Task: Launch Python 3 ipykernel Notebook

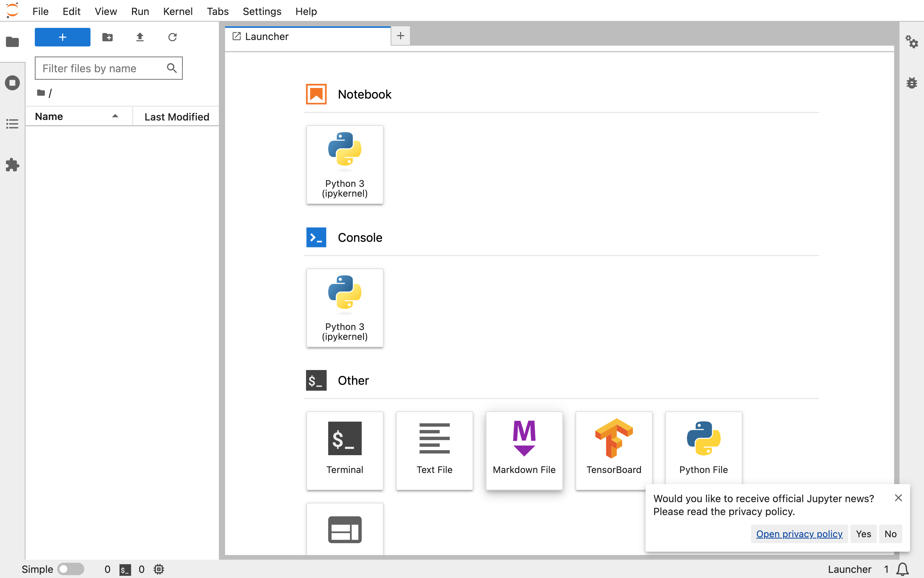Action: pos(345,165)
